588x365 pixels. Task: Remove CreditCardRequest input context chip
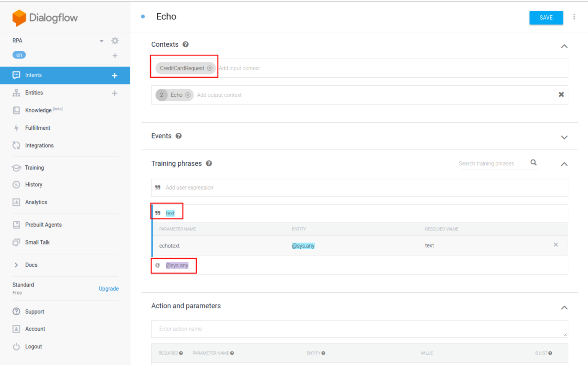(210, 68)
